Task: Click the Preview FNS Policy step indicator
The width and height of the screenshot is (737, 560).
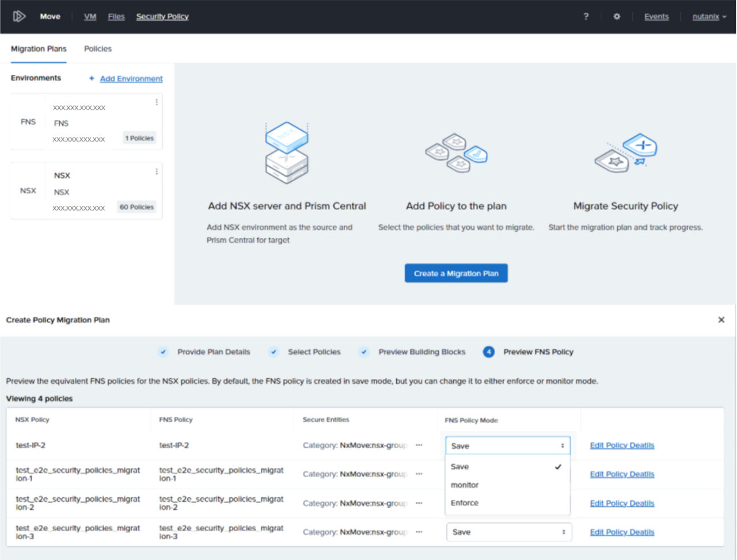Action: (488, 352)
